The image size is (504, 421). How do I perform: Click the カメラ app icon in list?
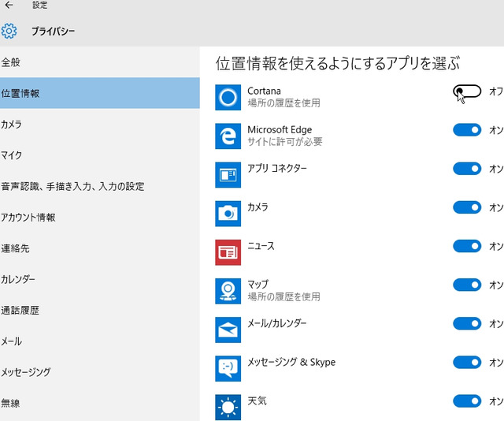point(228,214)
